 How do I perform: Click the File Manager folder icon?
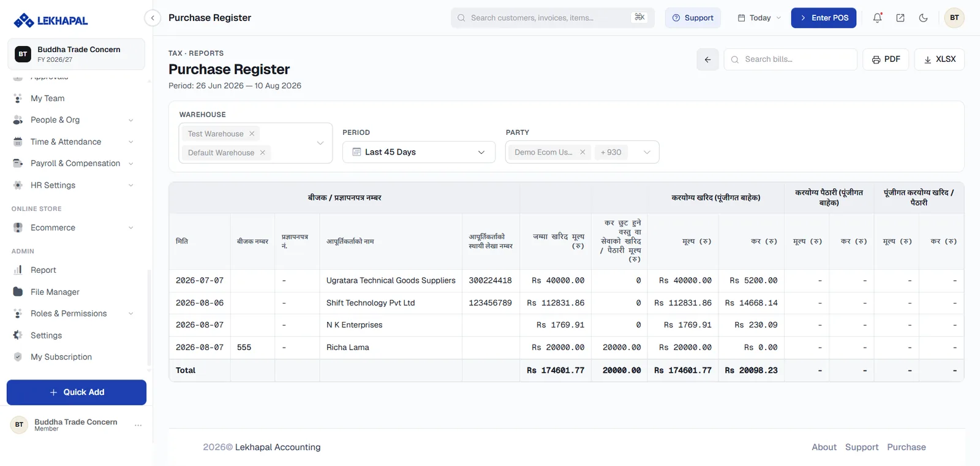(18, 292)
